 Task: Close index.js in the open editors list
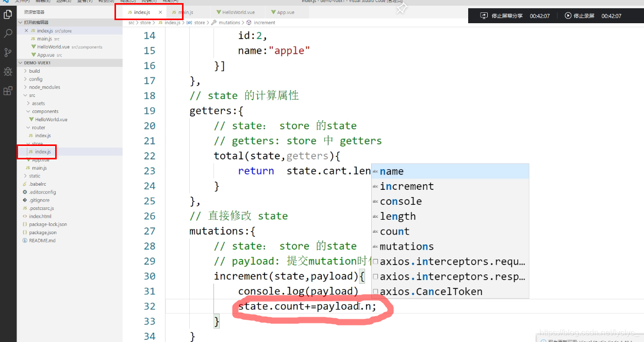26,31
